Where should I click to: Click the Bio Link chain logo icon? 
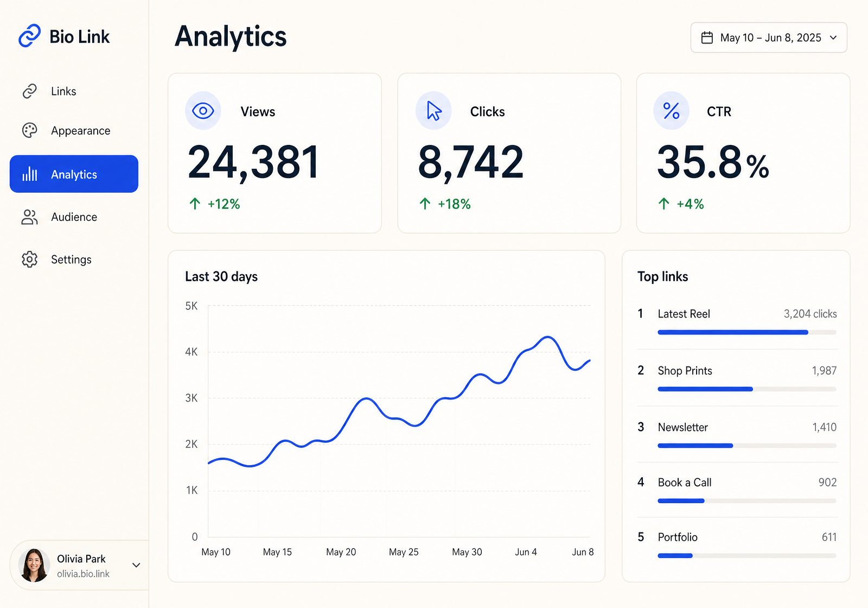pyautogui.click(x=29, y=36)
